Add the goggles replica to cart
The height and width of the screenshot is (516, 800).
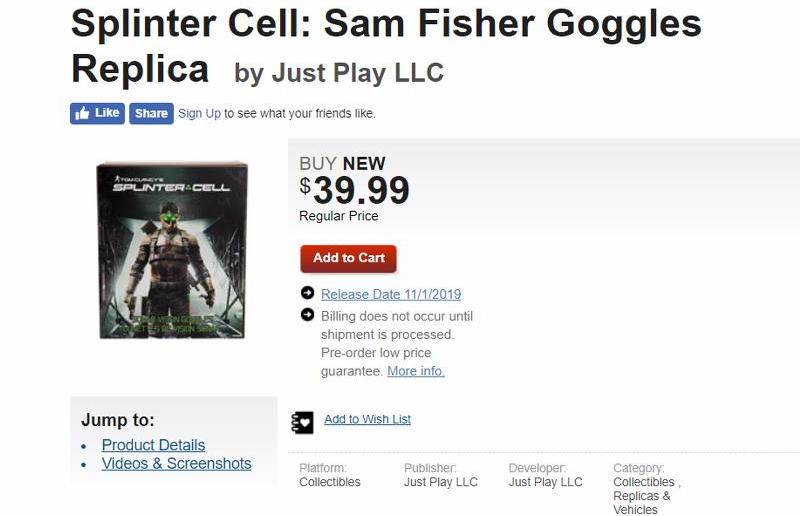[x=348, y=258]
